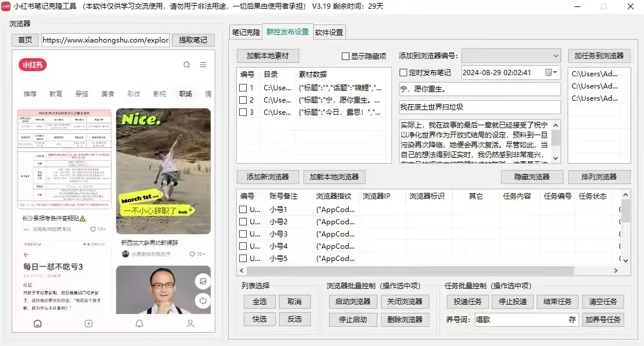This screenshot has height=346, width=644.
Task: Enable the 定时发布笔记 checkbox
Action: 404,72
